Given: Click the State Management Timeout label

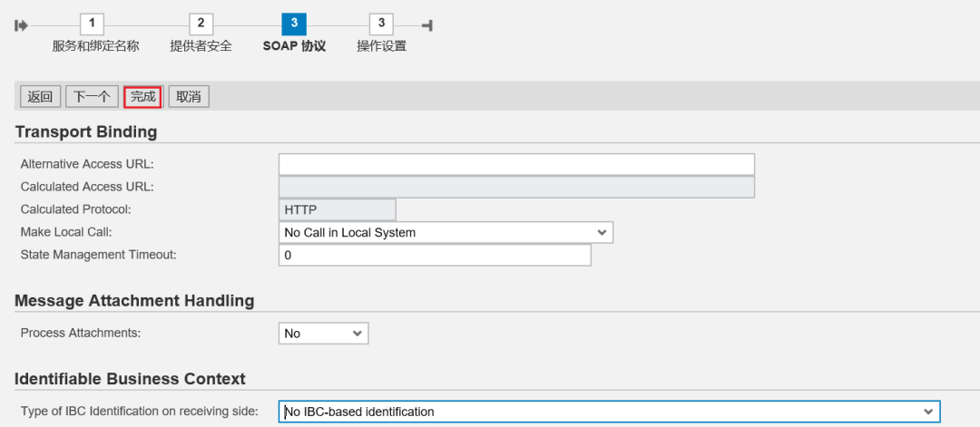Looking at the screenshot, I should 99,255.
